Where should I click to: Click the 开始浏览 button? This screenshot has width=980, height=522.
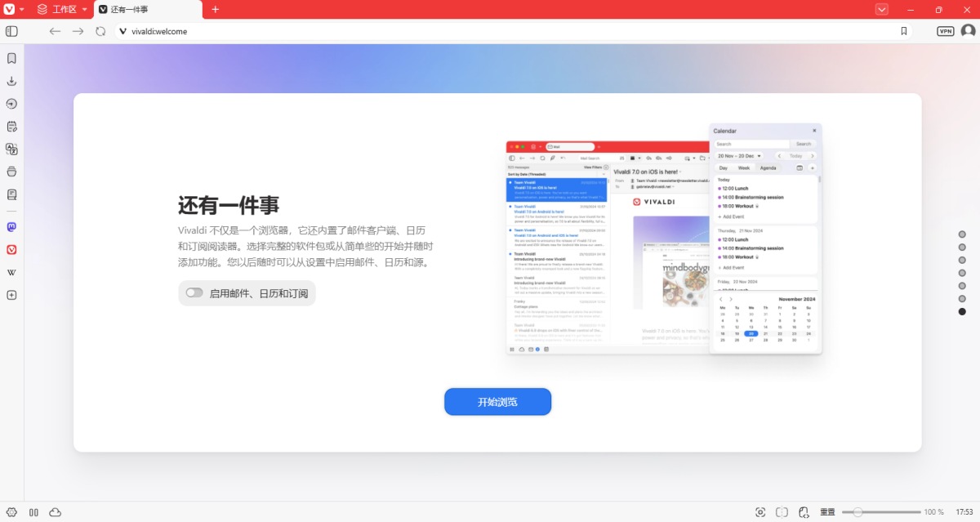pyautogui.click(x=497, y=401)
